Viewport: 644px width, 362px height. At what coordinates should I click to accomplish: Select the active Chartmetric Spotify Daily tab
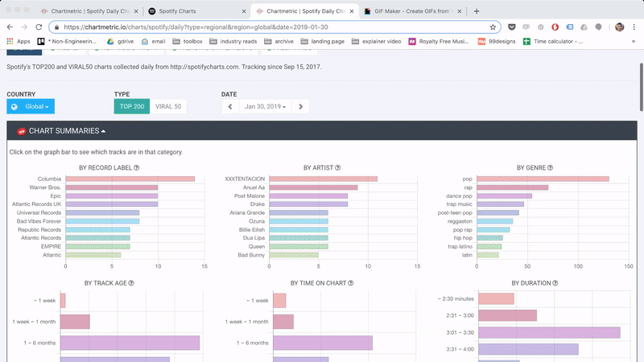(x=305, y=11)
